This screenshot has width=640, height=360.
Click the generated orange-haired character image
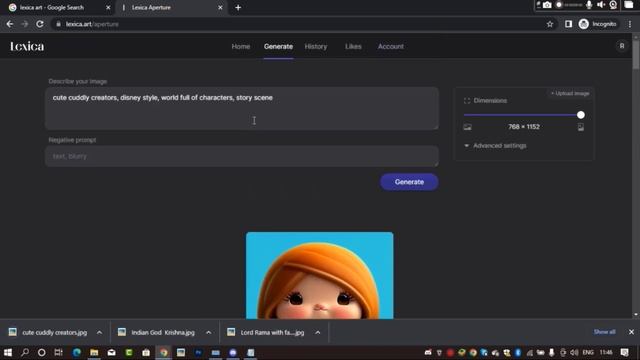(x=320, y=276)
